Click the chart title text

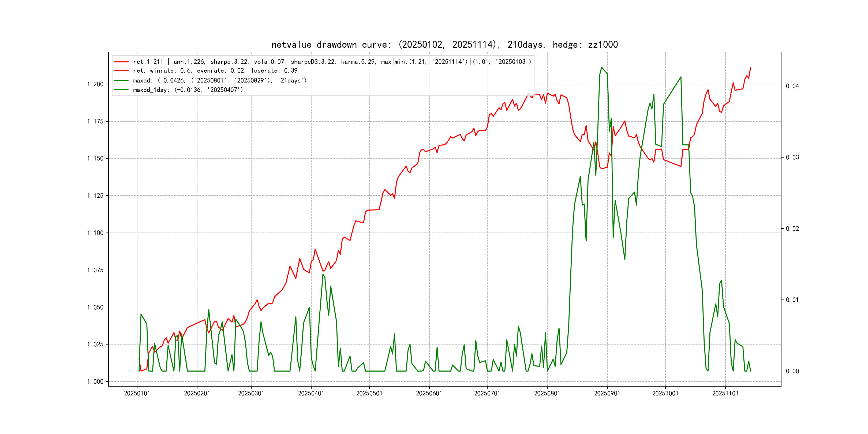444,44
